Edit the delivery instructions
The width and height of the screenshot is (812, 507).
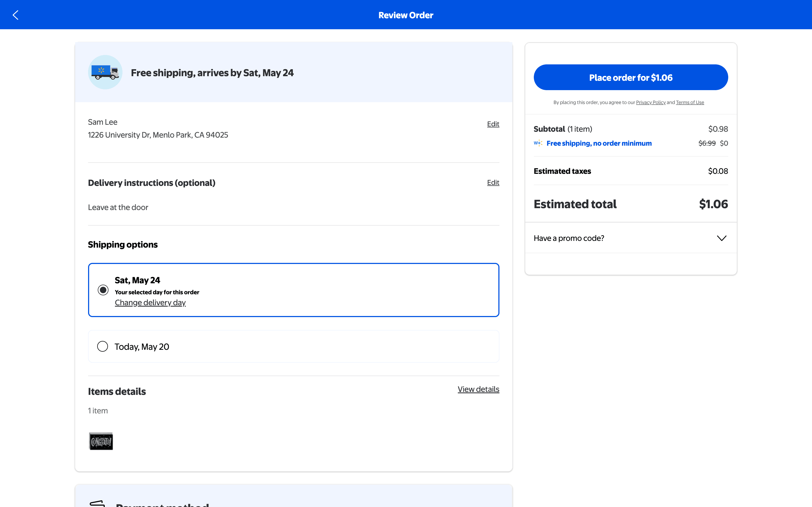493,182
